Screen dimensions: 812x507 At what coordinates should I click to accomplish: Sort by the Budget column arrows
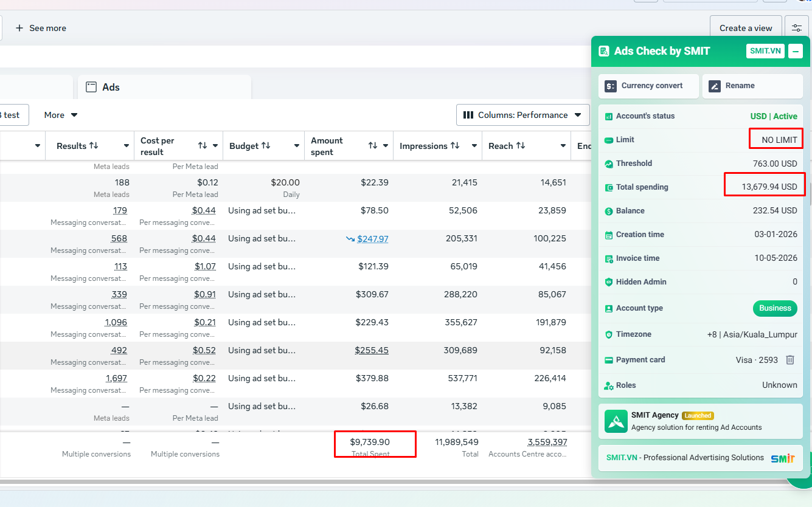click(x=266, y=146)
